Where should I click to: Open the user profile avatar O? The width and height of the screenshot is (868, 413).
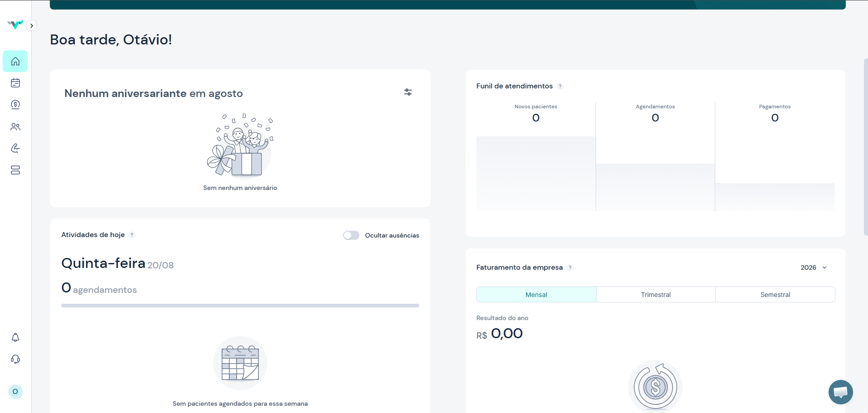click(15, 392)
